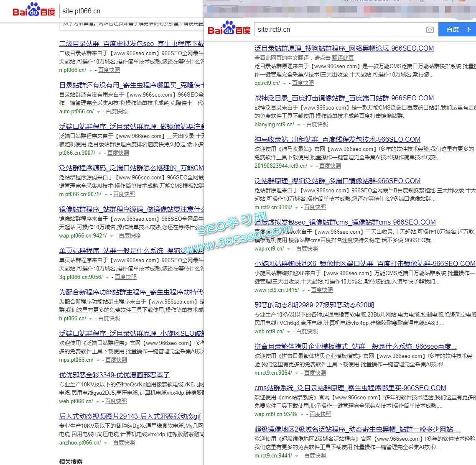
Task: Open the result titled 目录站群还有没有用
Action: (x=131, y=85)
